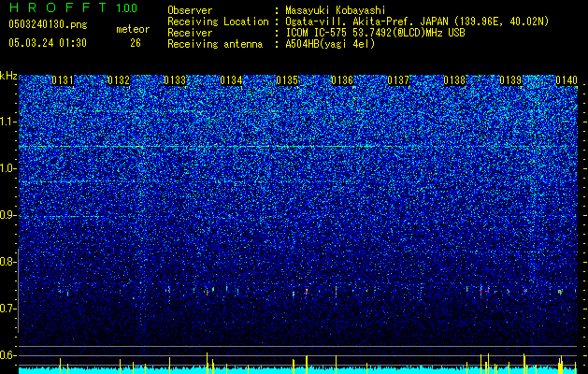Click the kHz axis unit label
The height and width of the screenshot is (374, 588).
coord(8,76)
